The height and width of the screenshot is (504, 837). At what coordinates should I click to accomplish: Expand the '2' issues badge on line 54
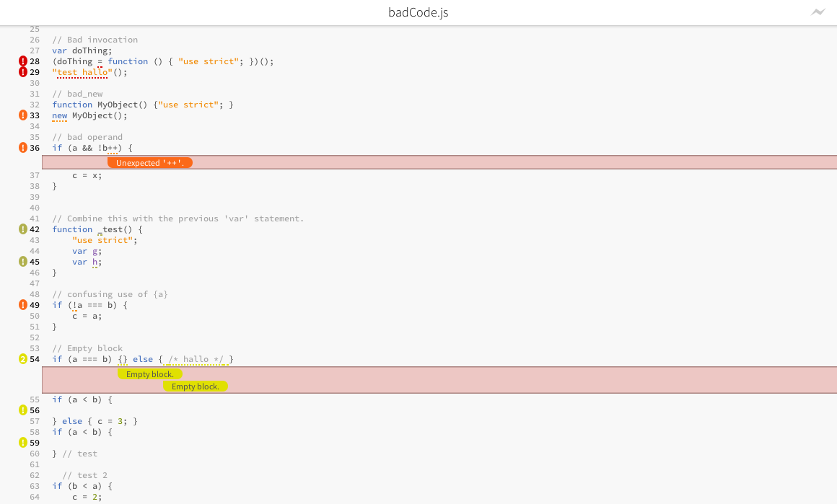pos(22,359)
